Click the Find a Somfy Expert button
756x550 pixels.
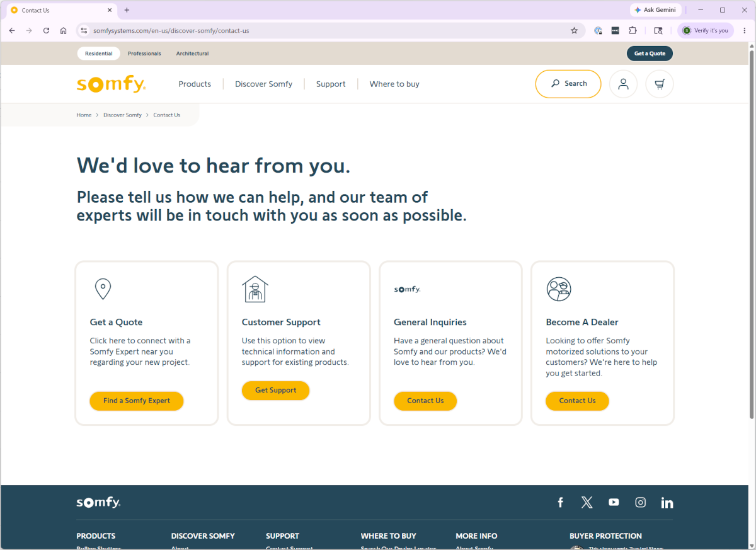(x=137, y=401)
